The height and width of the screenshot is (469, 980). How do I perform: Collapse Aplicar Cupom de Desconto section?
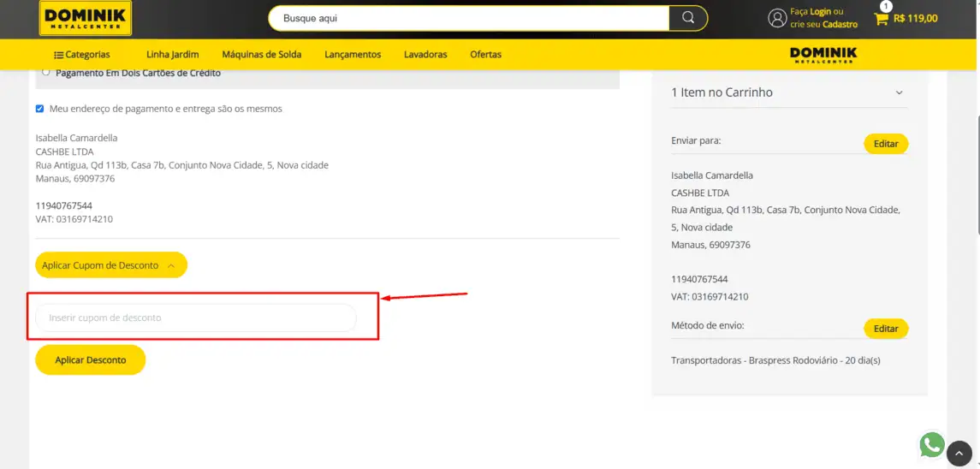click(111, 265)
